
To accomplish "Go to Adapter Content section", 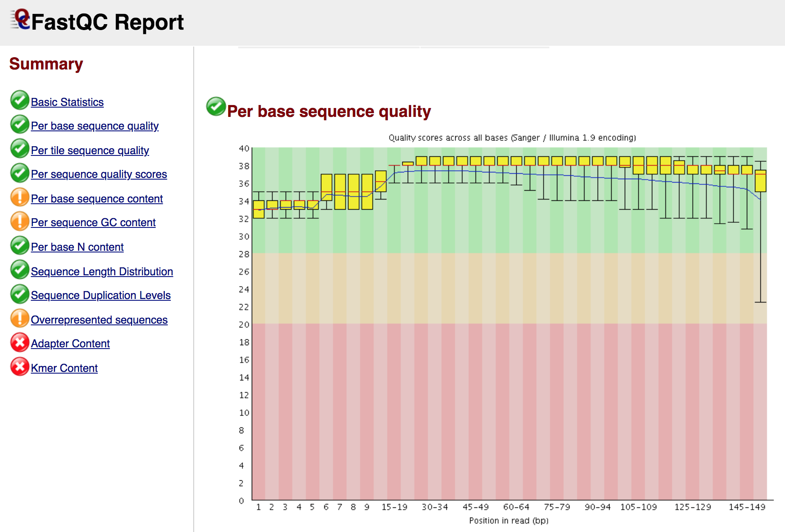I will click(70, 344).
